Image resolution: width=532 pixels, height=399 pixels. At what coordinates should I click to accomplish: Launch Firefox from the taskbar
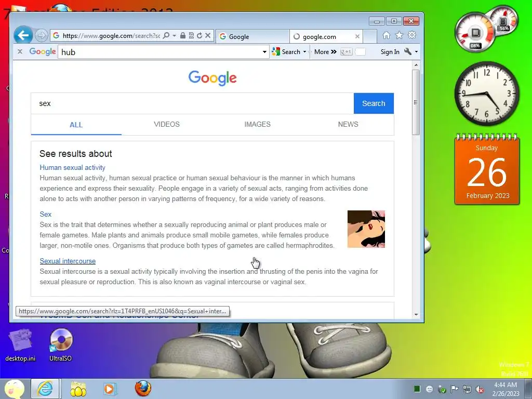click(x=143, y=389)
